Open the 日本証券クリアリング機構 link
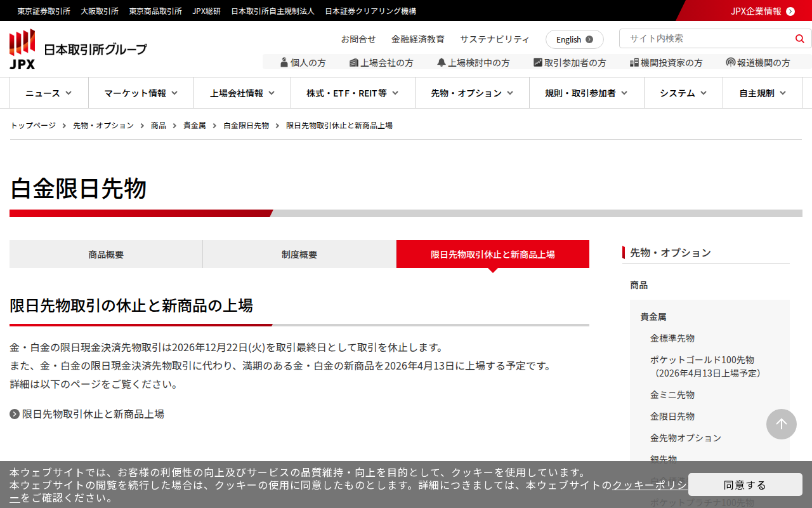 pos(370,11)
